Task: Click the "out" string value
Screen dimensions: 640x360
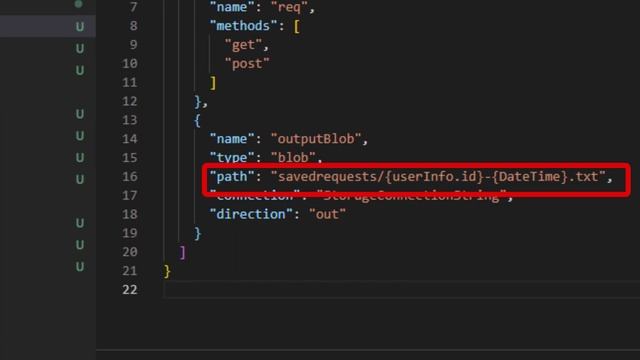Action: (x=327, y=214)
